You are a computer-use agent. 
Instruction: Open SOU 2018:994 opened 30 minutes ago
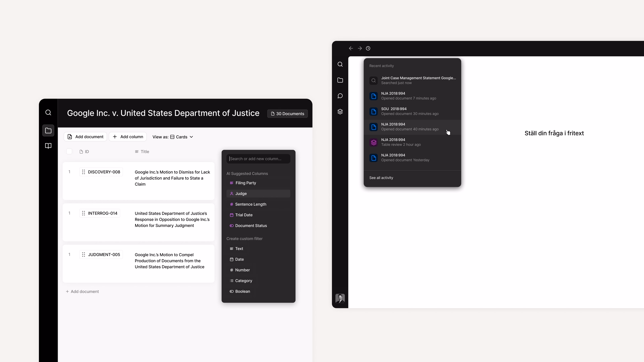413,111
